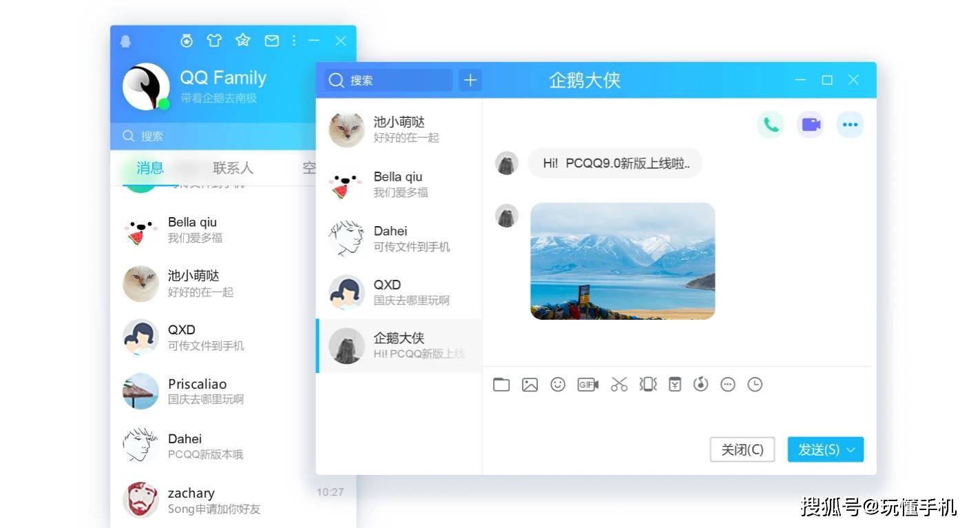Open Bella qiu conversation in main window list
Screen dimensions: 980x528
pos(213,230)
